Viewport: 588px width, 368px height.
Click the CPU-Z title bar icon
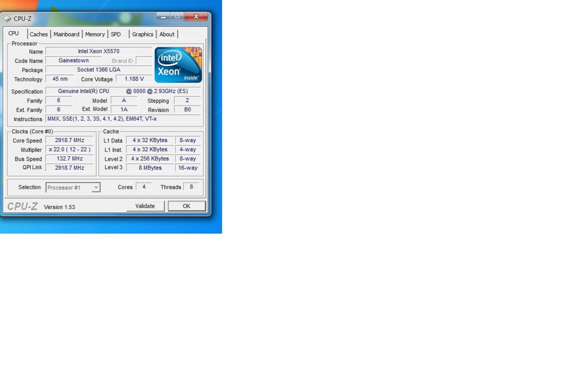point(7,18)
